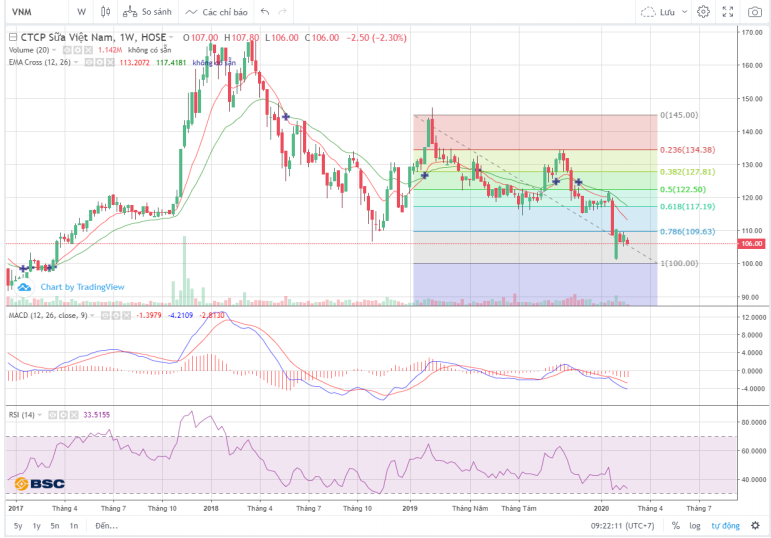Click the So sánh compare button
Screen dimensions: 771x538
(x=147, y=12)
